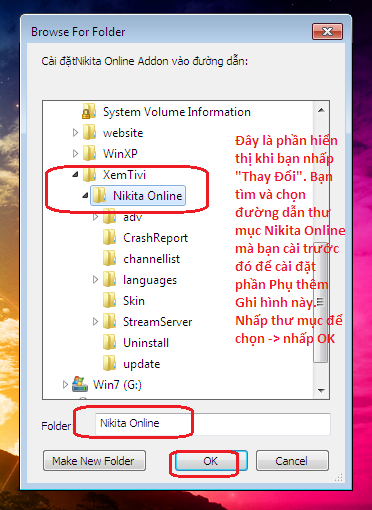Click the Win7 (G:) drive icon
The width and height of the screenshot is (372, 510).
(x=80, y=384)
